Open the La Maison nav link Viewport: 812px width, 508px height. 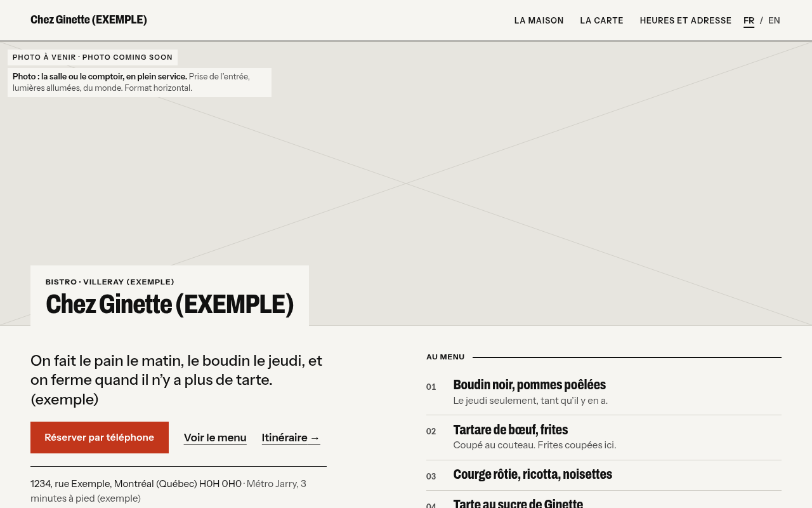pyautogui.click(x=539, y=20)
